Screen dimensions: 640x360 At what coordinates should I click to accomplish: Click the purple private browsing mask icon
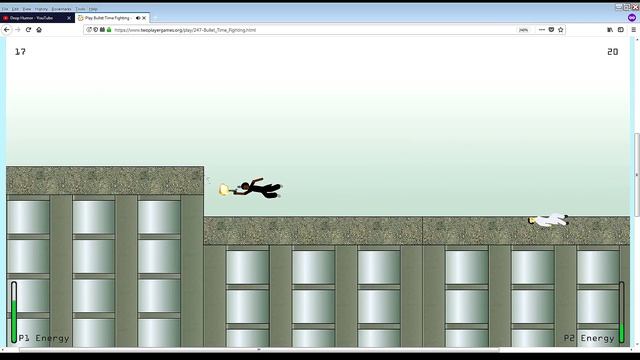pyautogui.click(x=632, y=18)
